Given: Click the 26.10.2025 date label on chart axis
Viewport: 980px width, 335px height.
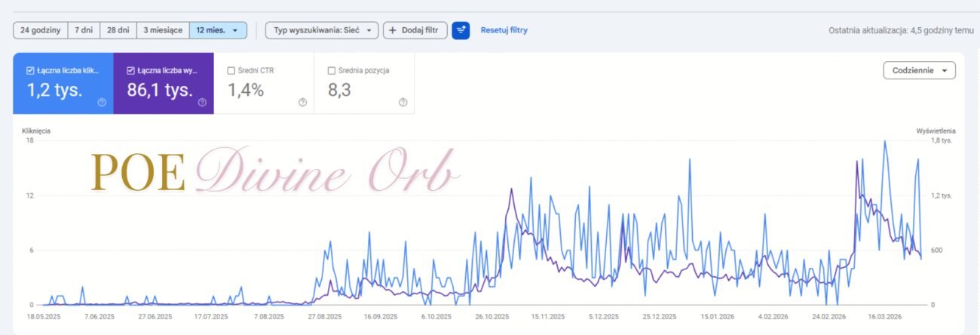Looking at the screenshot, I should point(492,317).
